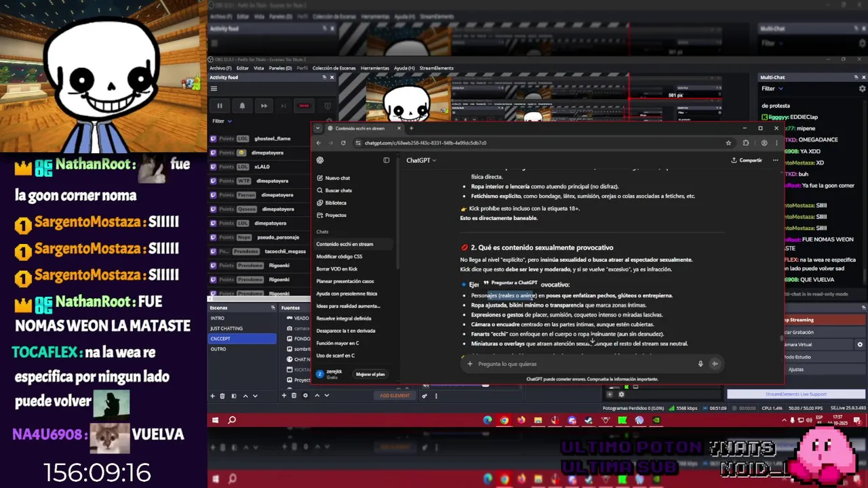868x488 pixels.
Task: Open the Modificar código CSS chat
Action: tap(339, 256)
